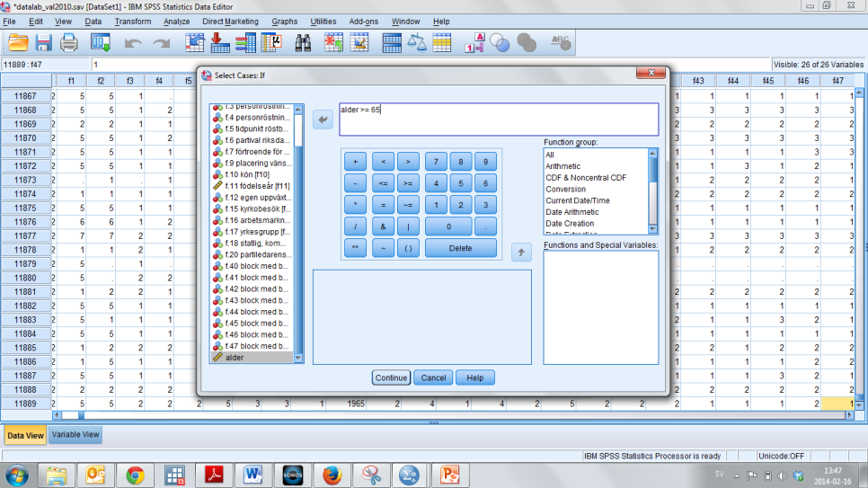Click row header 11889

point(25,404)
